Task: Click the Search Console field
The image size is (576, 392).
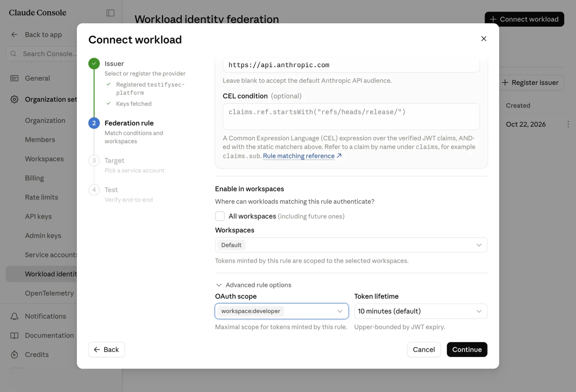Action: 41,54
